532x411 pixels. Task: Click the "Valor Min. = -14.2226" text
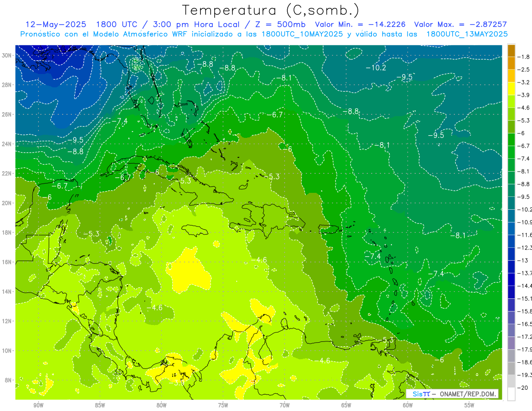pyautogui.click(x=361, y=24)
